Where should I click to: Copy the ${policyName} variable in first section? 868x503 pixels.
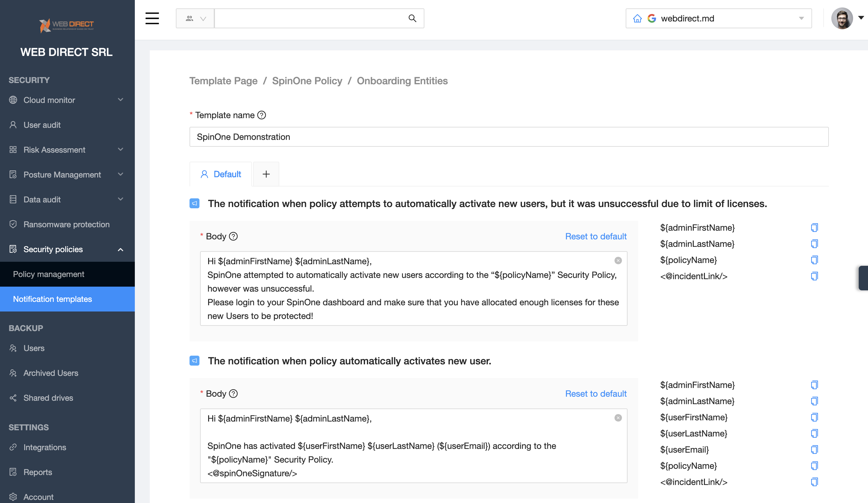click(814, 260)
